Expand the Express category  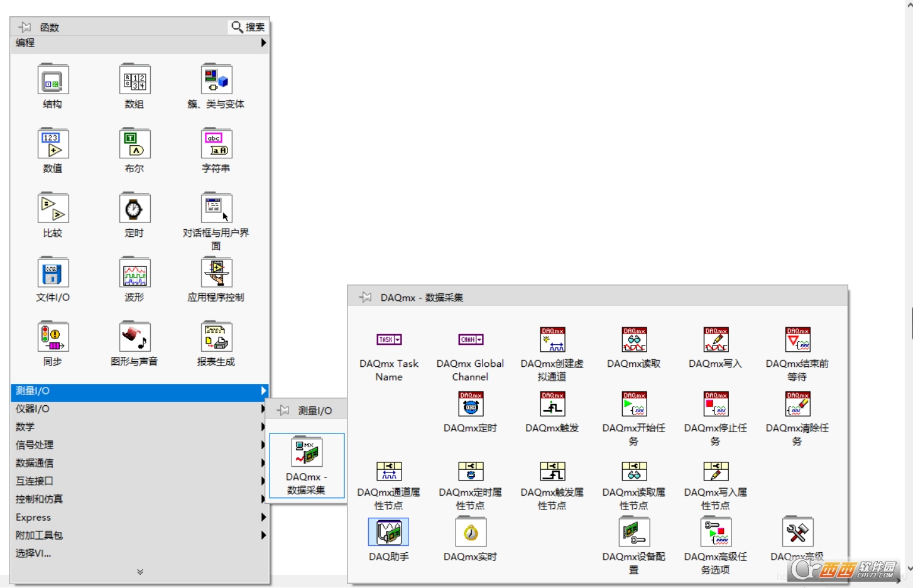pyautogui.click(x=139, y=518)
